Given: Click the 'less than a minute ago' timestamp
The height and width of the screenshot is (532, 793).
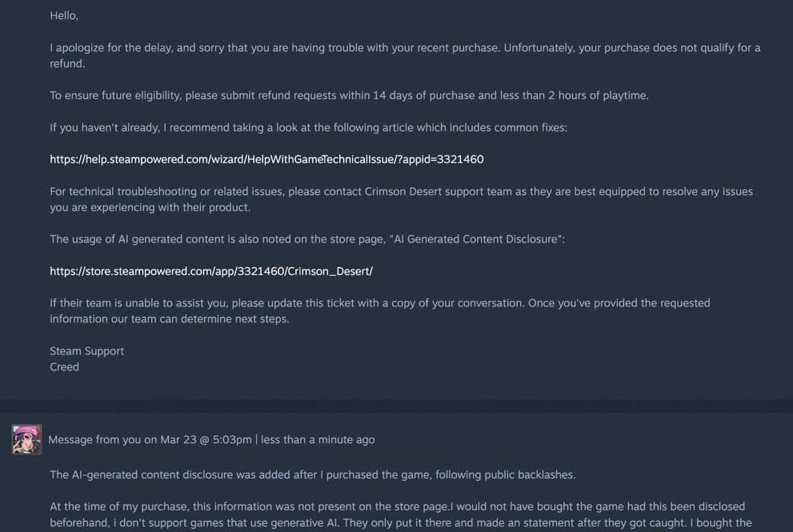Looking at the screenshot, I should 318,439.
